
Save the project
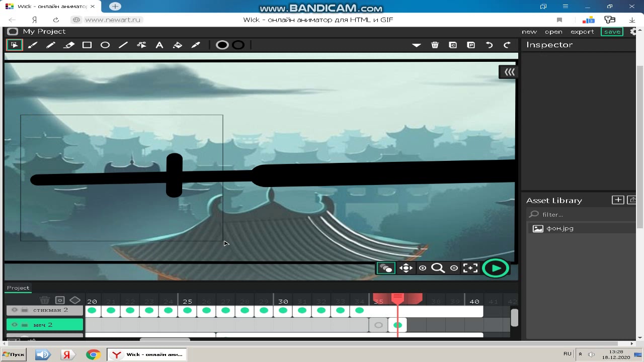click(x=612, y=32)
